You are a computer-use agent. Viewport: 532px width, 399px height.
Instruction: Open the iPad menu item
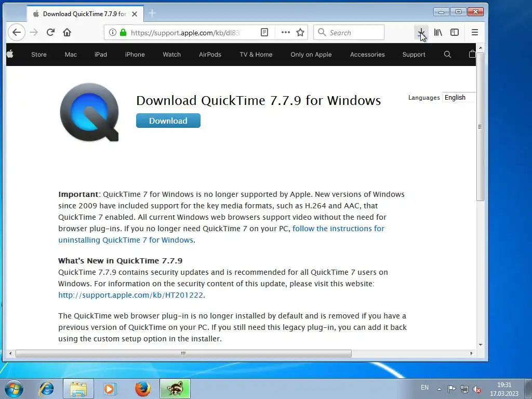[101, 55]
